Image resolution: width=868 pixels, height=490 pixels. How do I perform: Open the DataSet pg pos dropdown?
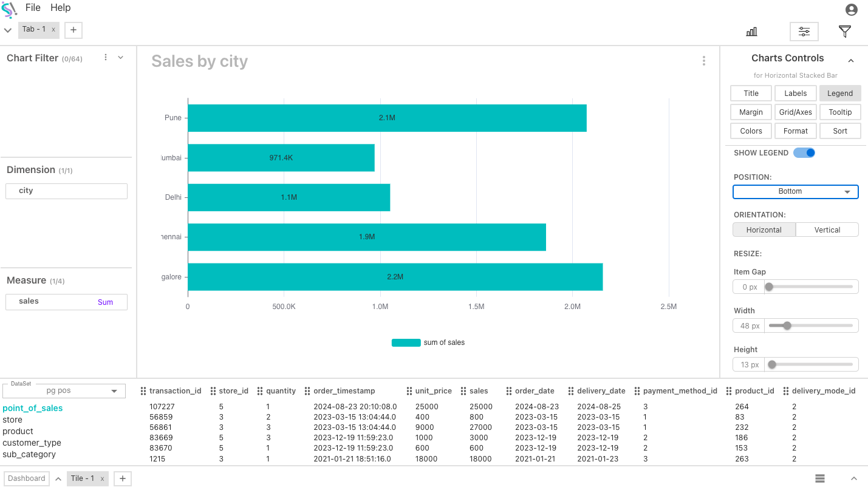(x=64, y=391)
